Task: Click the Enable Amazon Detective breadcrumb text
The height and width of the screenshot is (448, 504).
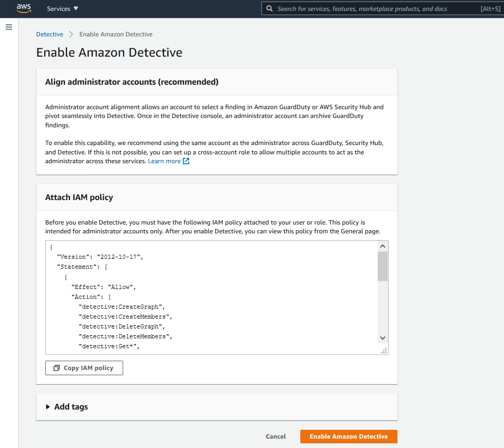Action: pos(116,34)
